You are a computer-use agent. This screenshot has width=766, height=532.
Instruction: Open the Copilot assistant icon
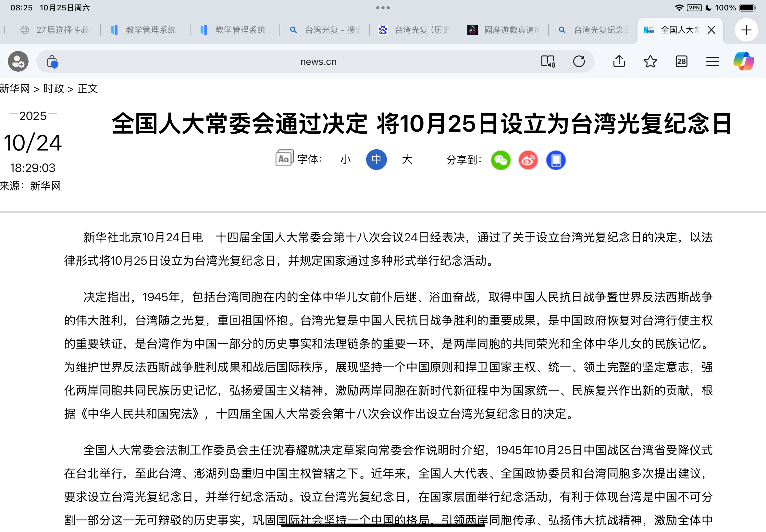click(744, 61)
